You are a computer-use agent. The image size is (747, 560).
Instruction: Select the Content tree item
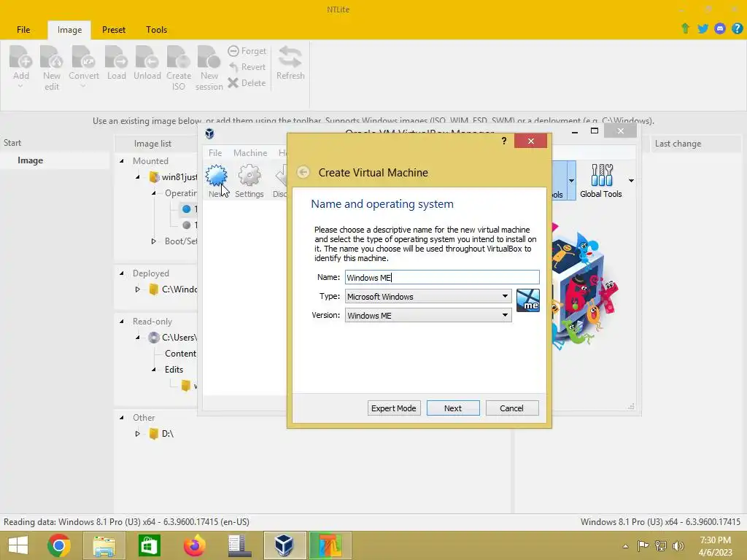point(180,354)
